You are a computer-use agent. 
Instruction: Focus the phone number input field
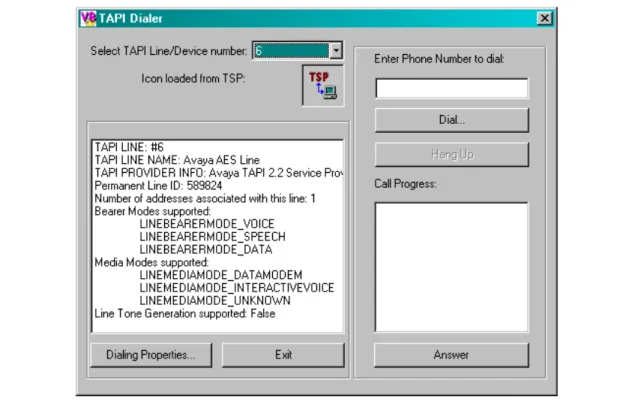coord(452,88)
